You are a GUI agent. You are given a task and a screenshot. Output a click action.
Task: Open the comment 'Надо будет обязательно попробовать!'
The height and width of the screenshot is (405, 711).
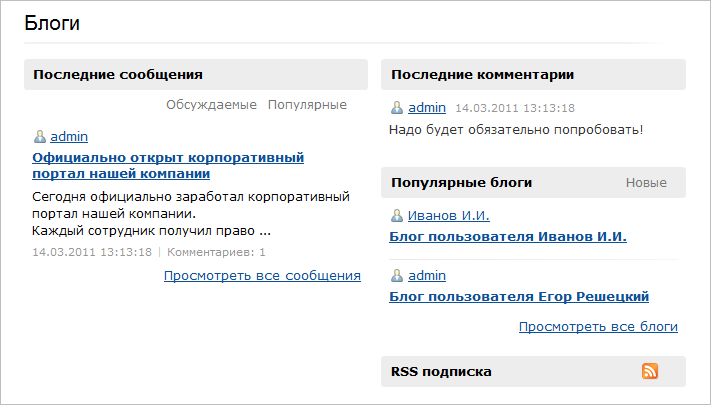[x=515, y=129]
